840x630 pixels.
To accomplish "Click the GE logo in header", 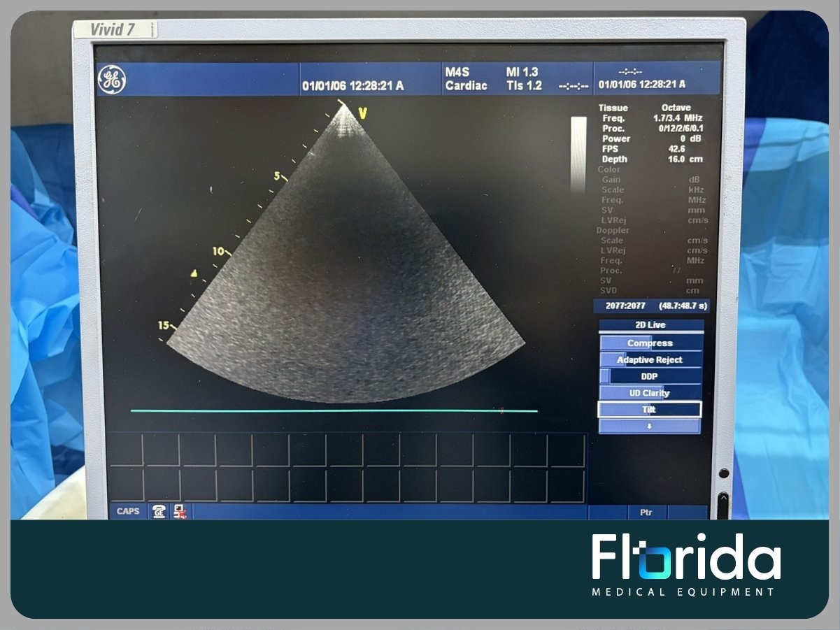I will 111,80.
